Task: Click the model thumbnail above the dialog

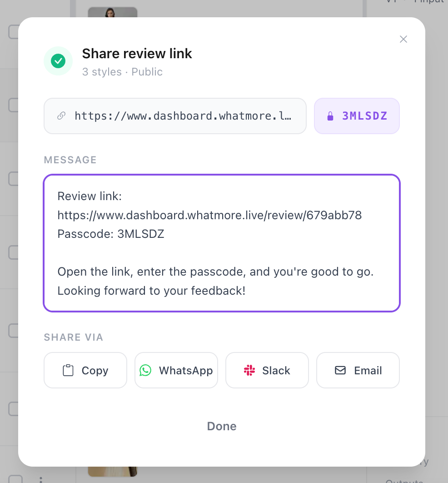Action: (112, 13)
